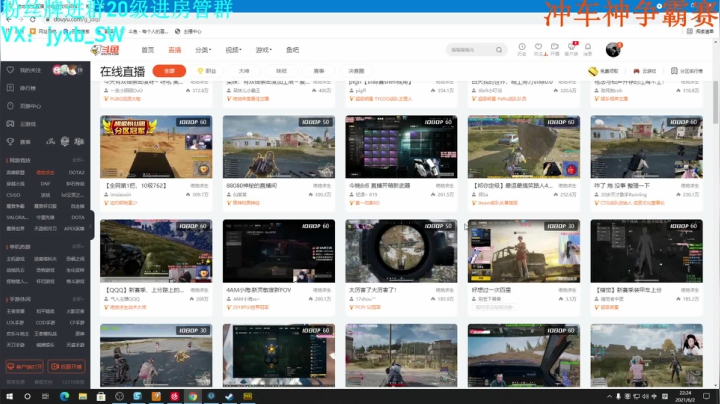
Task: Click the search magnifier icon
Action: pyautogui.click(x=499, y=50)
